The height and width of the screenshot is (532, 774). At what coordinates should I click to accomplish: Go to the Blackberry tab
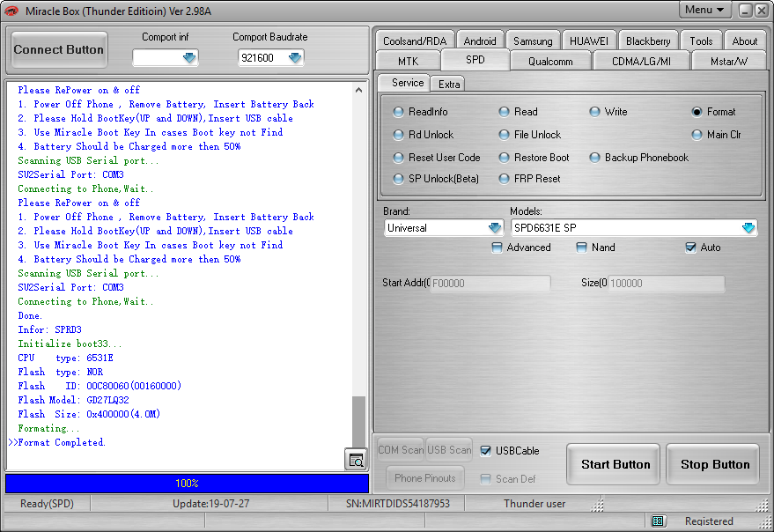point(648,41)
